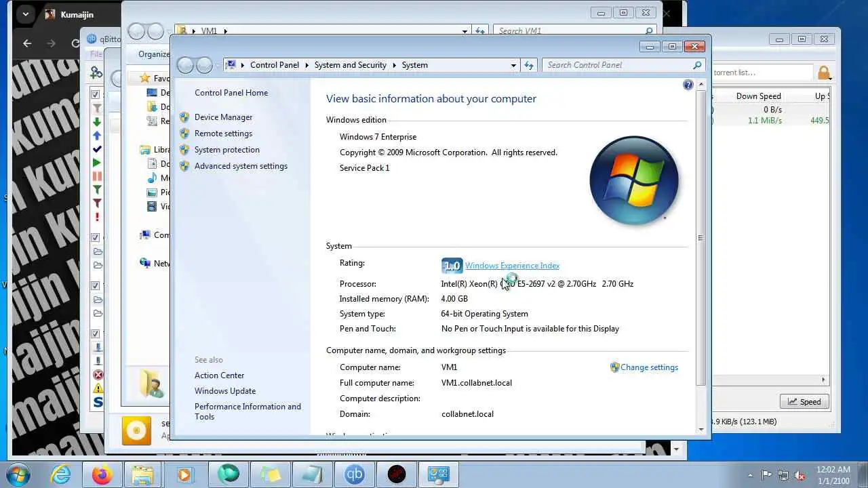Click the browser back arrow in Kumaijin

tap(27, 43)
